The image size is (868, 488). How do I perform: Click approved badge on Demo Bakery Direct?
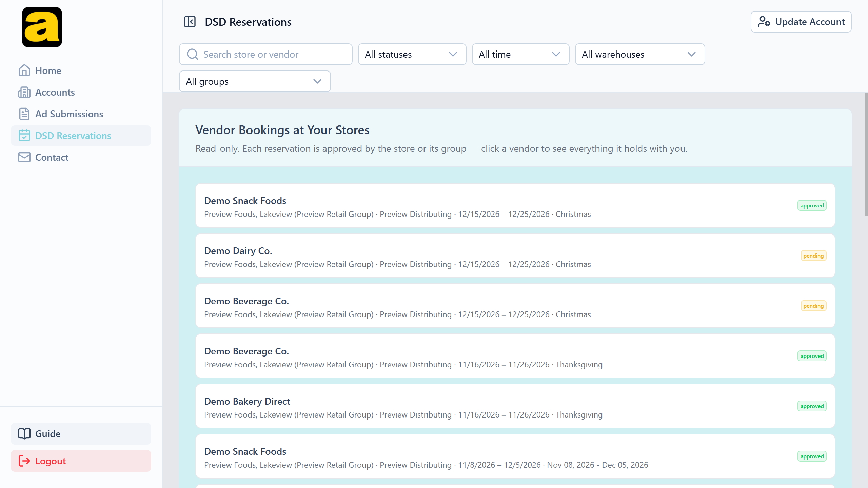[812, 406]
